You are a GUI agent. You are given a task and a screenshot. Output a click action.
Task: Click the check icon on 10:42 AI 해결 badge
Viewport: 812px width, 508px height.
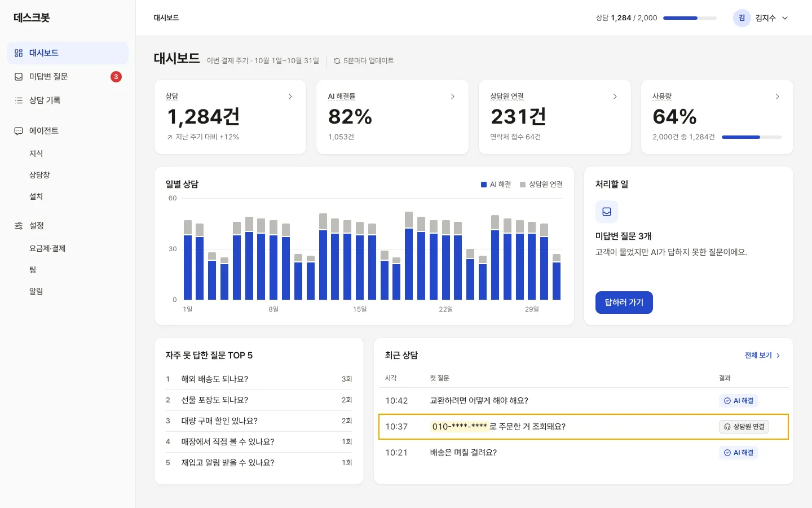(727, 401)
